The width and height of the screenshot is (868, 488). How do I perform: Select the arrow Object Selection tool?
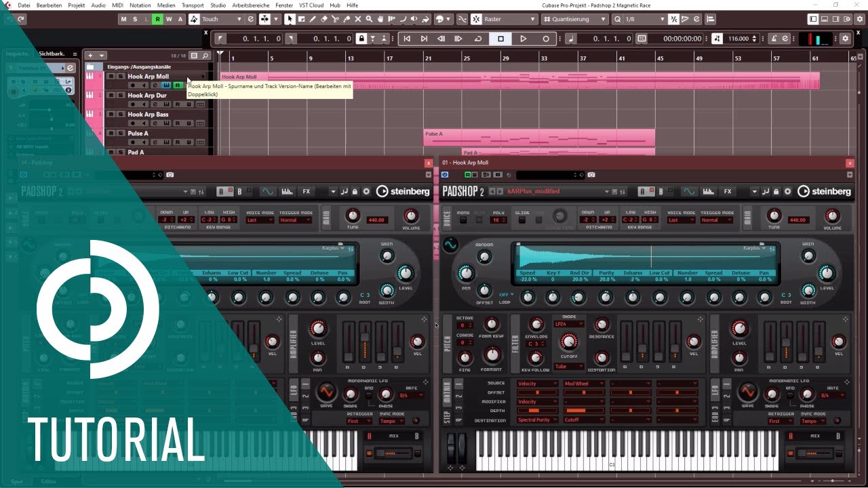pyautogui.click(x=290, y=19)
